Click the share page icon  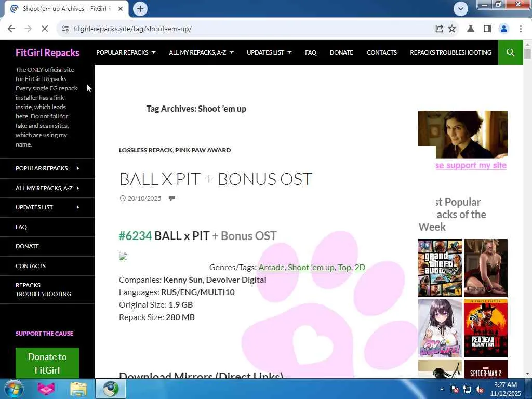439,29
